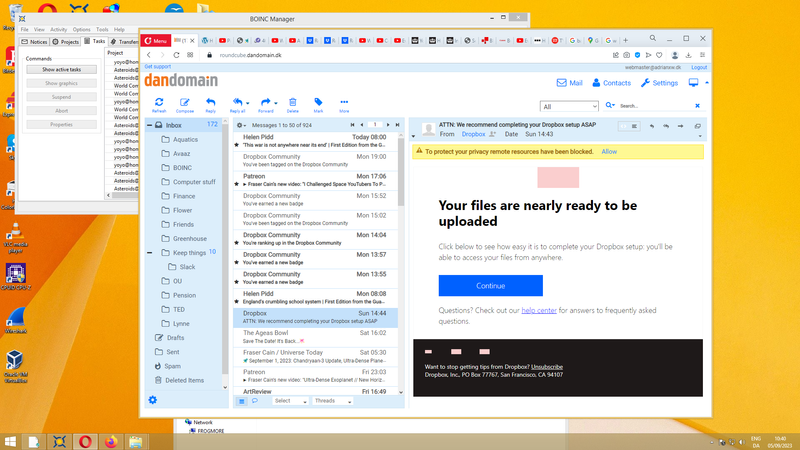This screenshot has height=450, width=800.
Task: Click Allow to load remote resources
Action: [609, 152]
